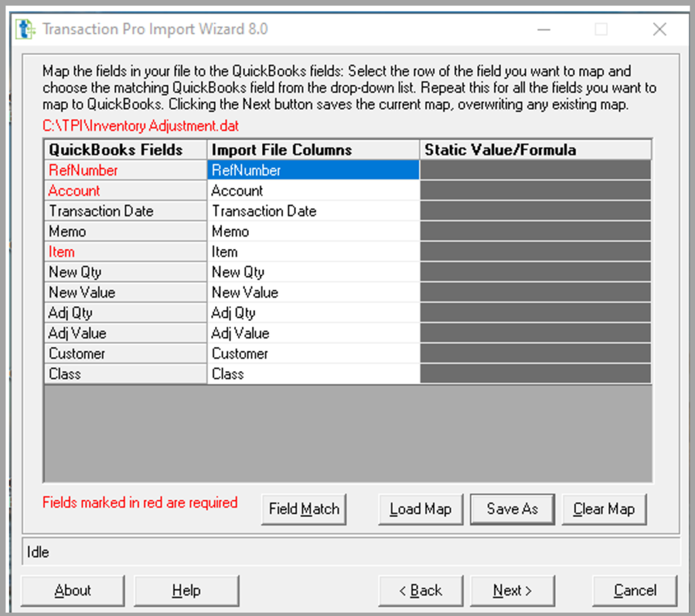Click the red Account QuickBooks field
The width and height of the screenshot is (695, 616).
click(x=126, y=191)
